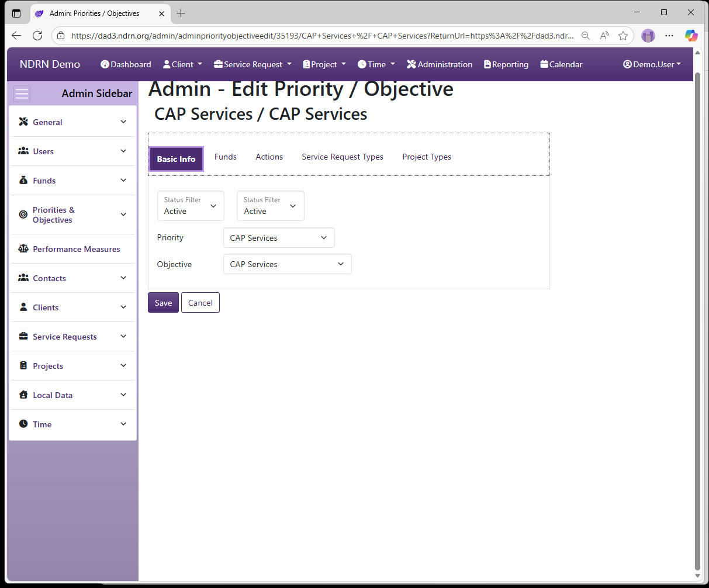Open browser Settings and more menu

click(669, 36)
